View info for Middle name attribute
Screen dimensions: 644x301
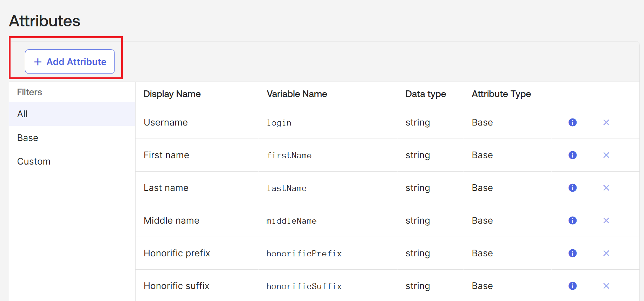572,220
